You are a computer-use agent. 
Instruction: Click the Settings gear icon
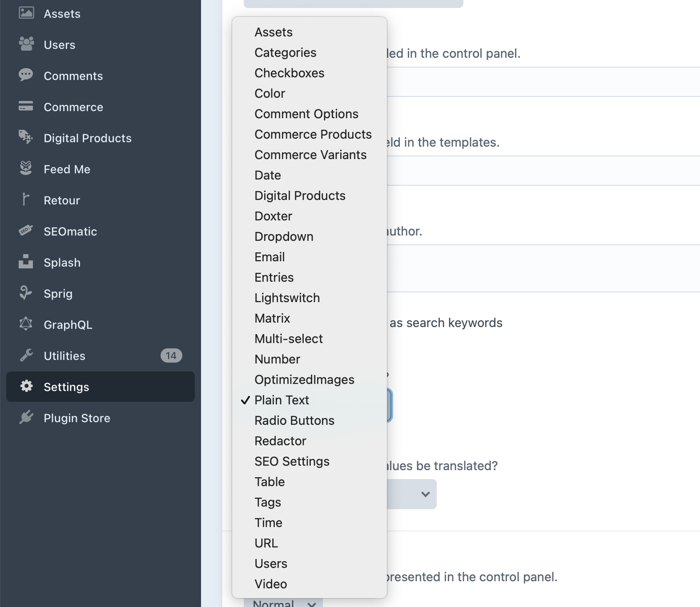coord(26,386)
